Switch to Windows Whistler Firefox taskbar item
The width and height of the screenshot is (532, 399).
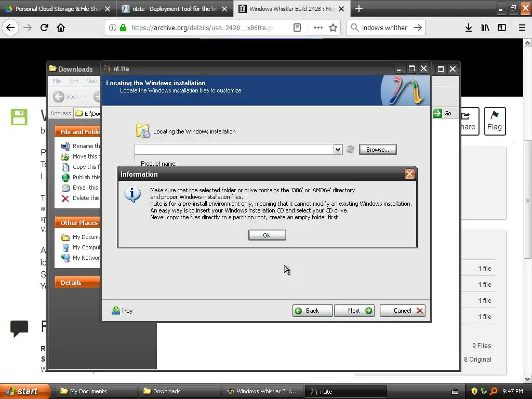coord(263,391)
